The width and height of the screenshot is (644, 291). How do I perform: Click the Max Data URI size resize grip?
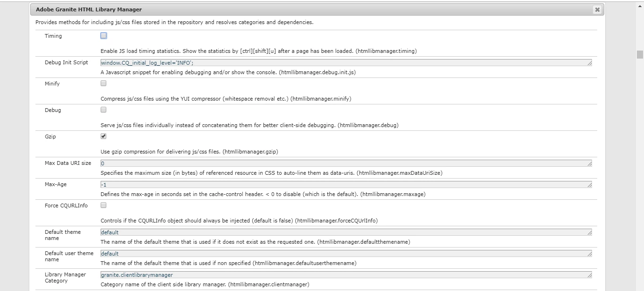(x=589, y=164)
